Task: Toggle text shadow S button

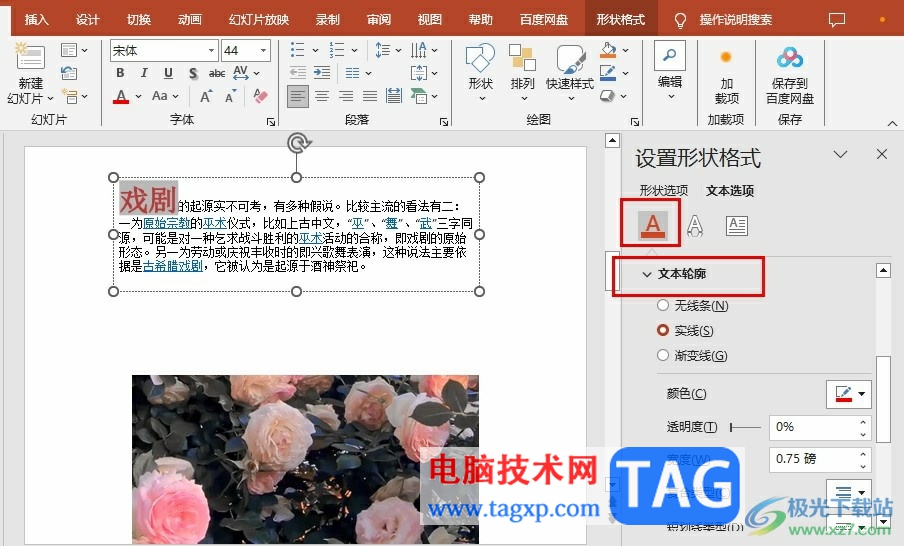Action: [x=193, y=73]
